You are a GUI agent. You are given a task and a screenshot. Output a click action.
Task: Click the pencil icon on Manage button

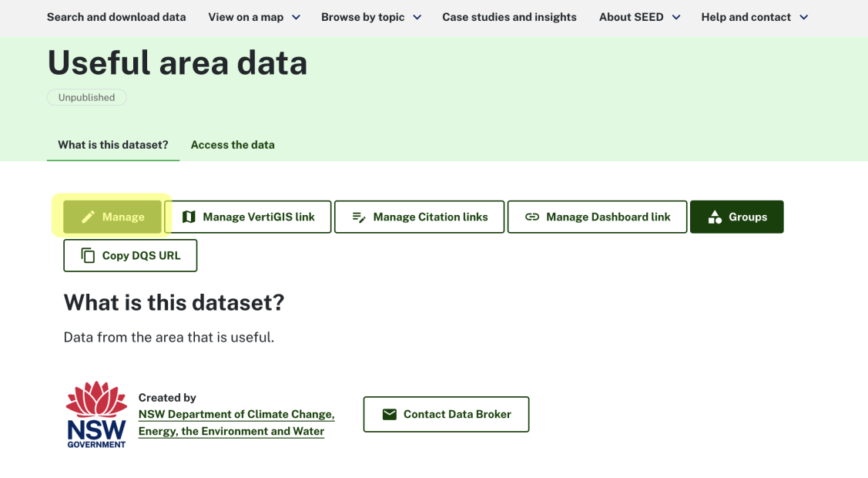[x=88, y=217]
